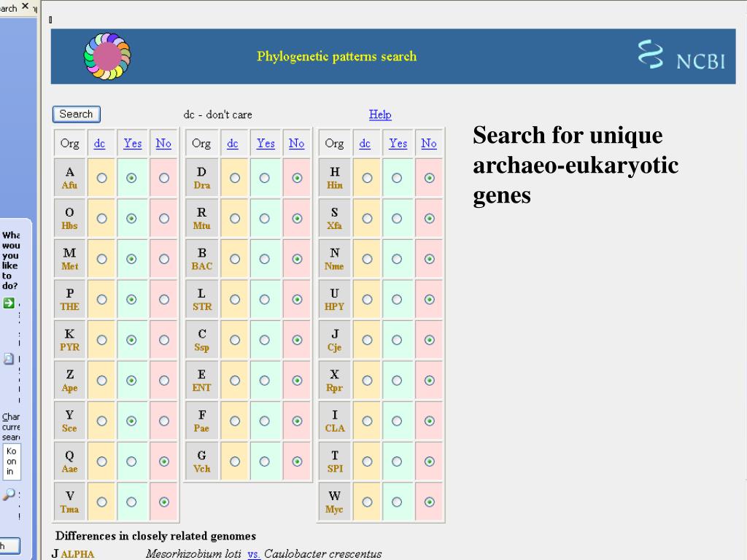The width and height of the screenshot is (747, 560).
Task: Select 'No' radio for M Met
Action: tap(164, 259)
